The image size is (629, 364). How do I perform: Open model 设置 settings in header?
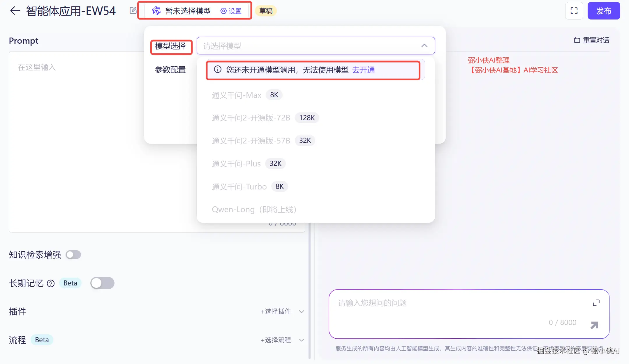[231, 11]
